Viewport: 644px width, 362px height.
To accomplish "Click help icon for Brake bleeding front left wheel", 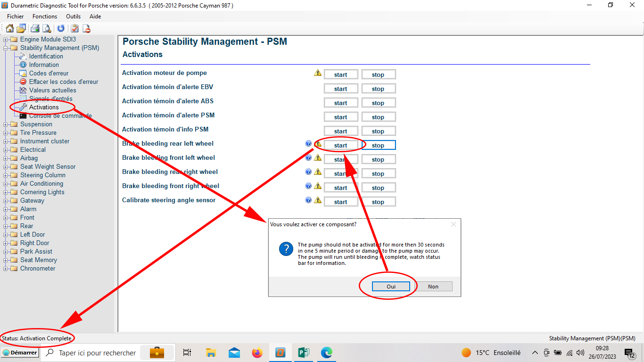I will 309,157.
